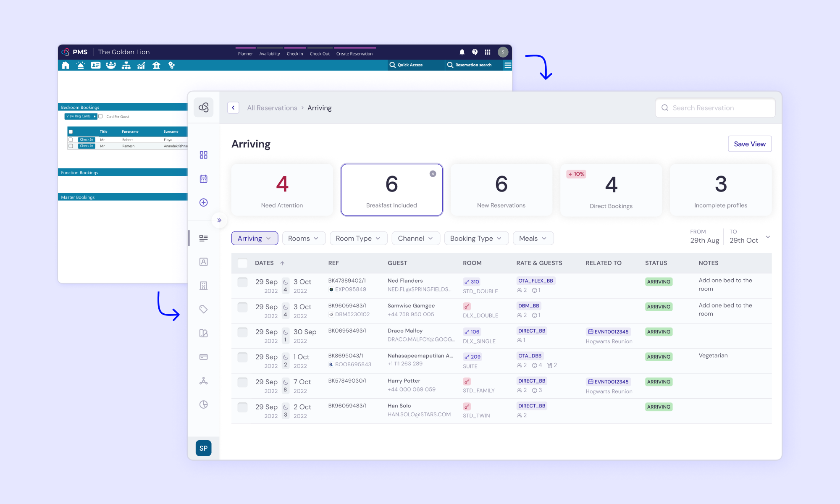840x504 pixels.
Task: Toggle the select-all checkbox in table header
Action: 242,263
